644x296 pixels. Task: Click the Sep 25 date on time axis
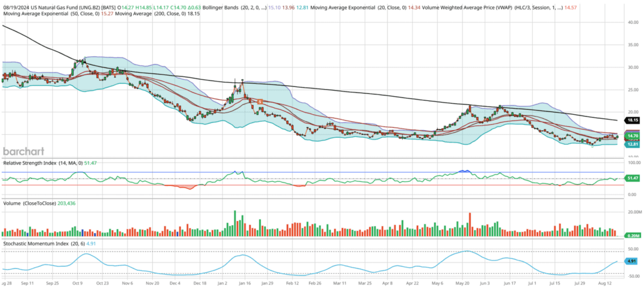(52, 283)
